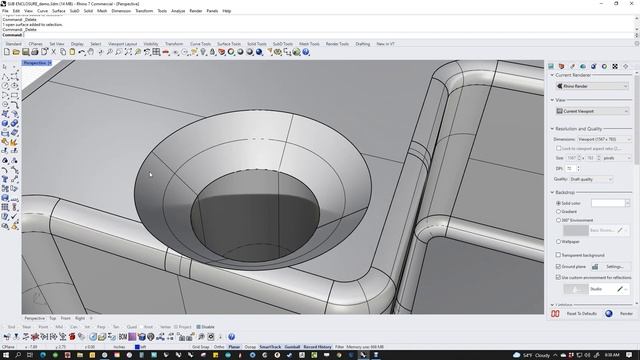Click the pointer selection tool in left sidebar
Image resolution: width=640 pixels, height=360 pixels.
5,67
